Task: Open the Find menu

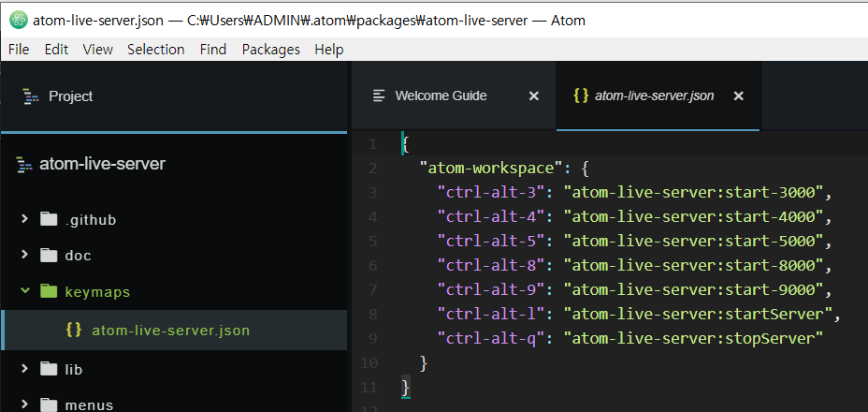Action: 213,50
